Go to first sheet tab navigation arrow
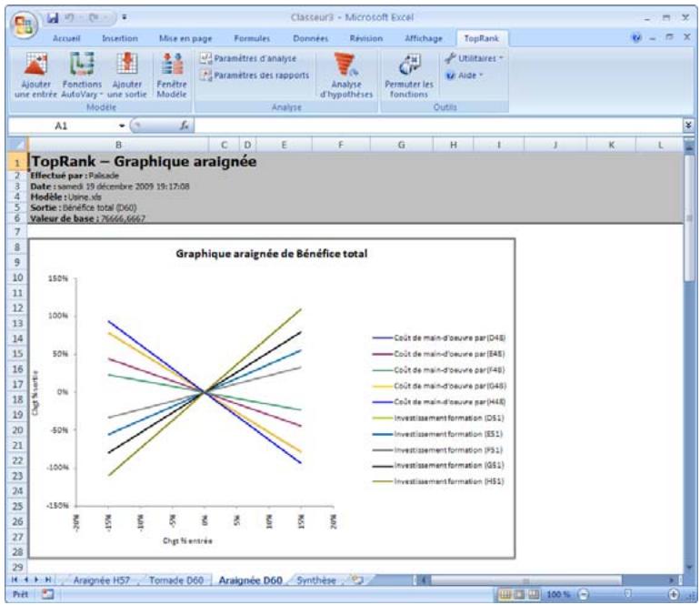The width and height of the screenshot is (700, 605). pyautogui.click(x=15, y=580)
